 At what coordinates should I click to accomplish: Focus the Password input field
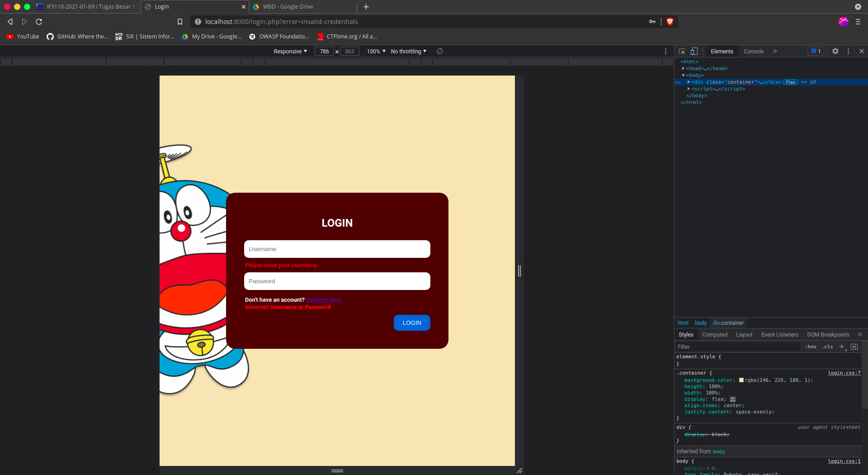(x=337, y=281)
